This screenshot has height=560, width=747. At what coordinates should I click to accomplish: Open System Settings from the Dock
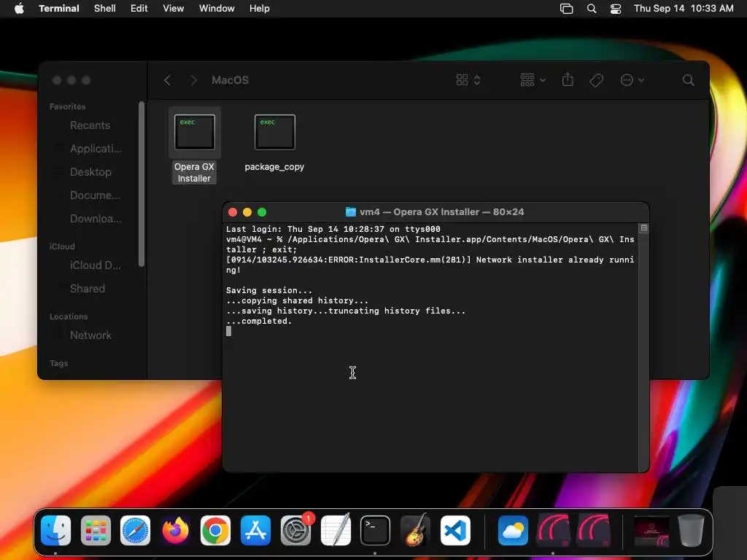click(x=295, y=530)
